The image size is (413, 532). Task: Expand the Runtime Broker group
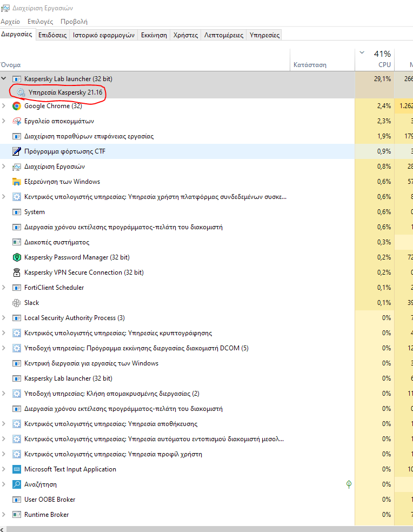tap(4, 515)
